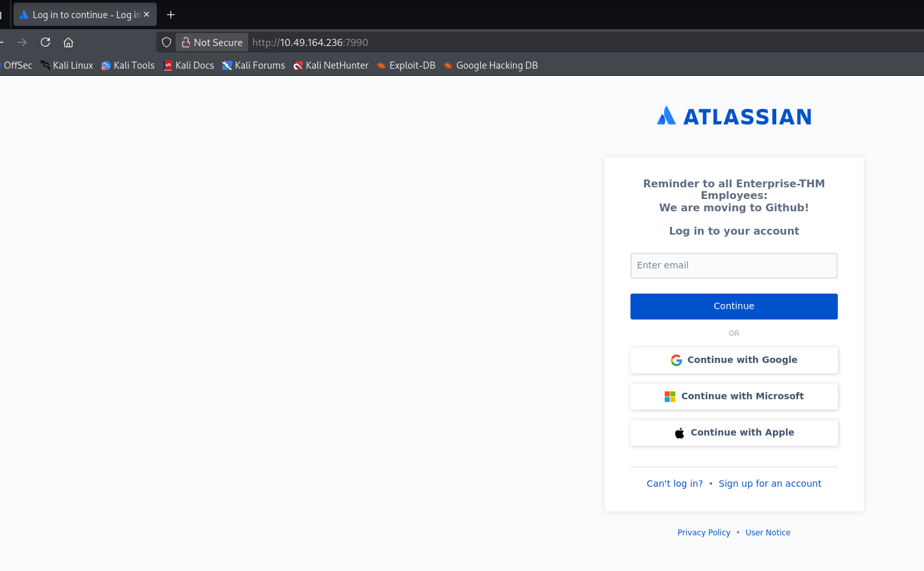This screenshot has height=571, width=924.
Task: Choose Continue with Microsoft
Action: click(733, 397)
